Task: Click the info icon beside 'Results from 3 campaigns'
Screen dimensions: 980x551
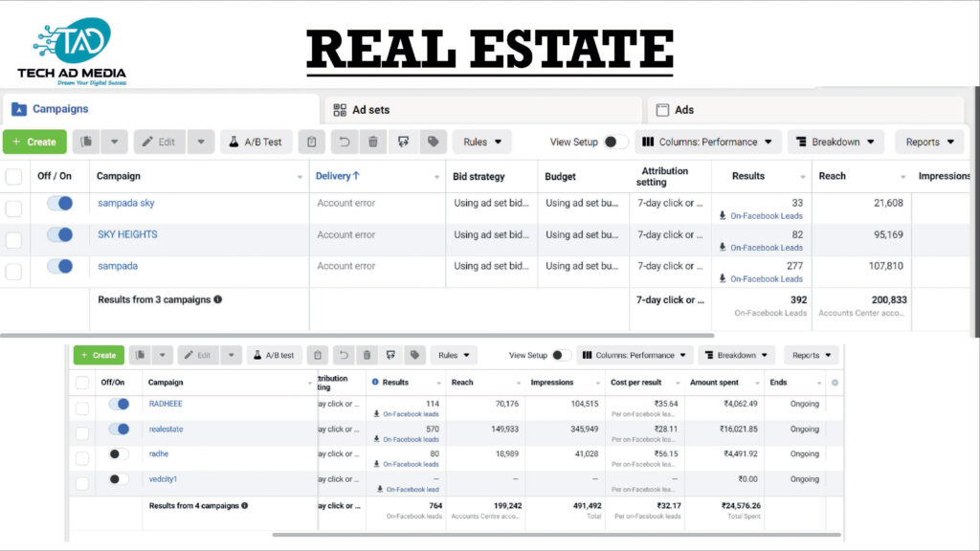Action: tap(218, 299)
